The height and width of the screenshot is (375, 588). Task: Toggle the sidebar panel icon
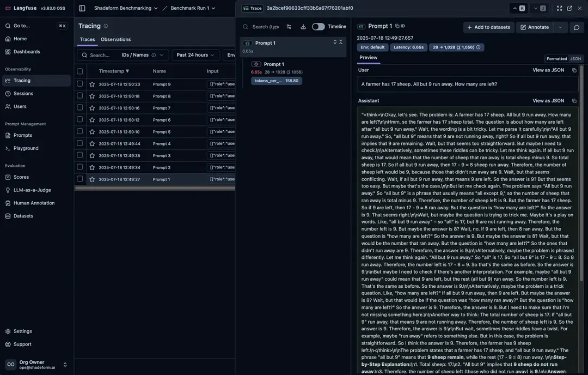click(x=82, y=8)
